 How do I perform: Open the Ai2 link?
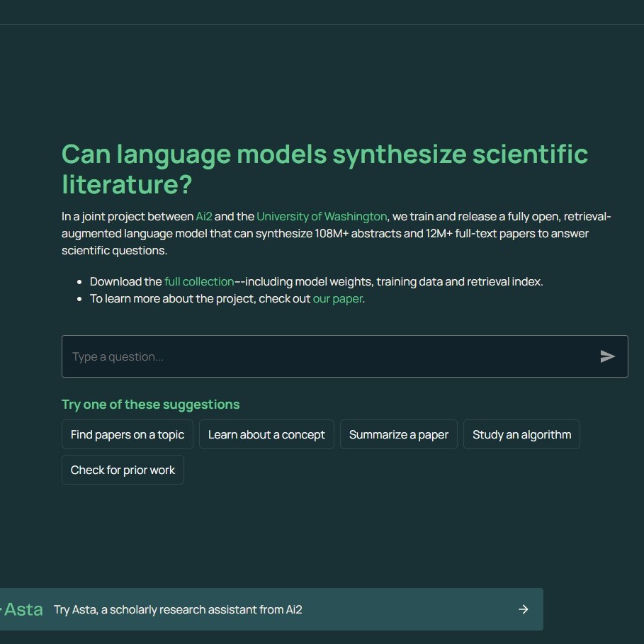(x=204, y=217)
